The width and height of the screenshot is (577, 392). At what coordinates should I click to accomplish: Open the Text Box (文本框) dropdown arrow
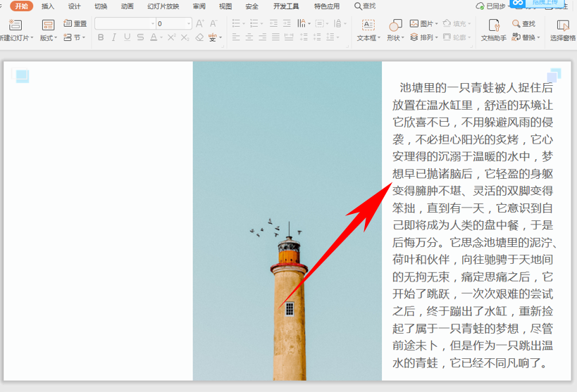pos(378,38)
